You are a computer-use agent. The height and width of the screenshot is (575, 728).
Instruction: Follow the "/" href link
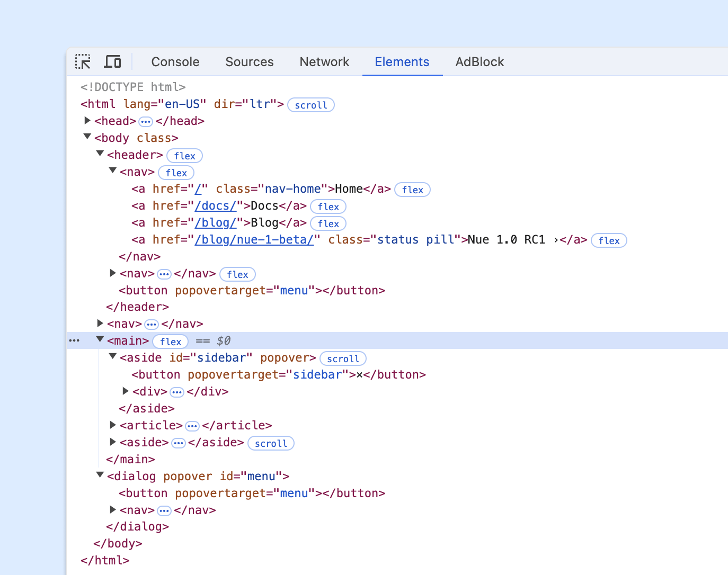tap(198, 189)
